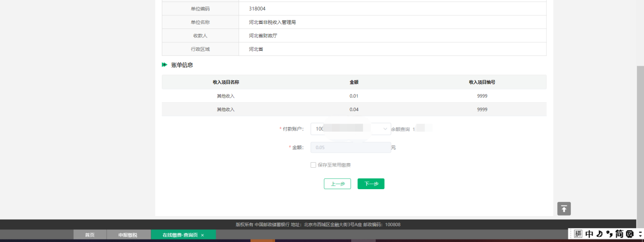The width and height of the screenshot is (644, 242).
Task: Click the 余额查询 link
Action: [x=400, y=129]
